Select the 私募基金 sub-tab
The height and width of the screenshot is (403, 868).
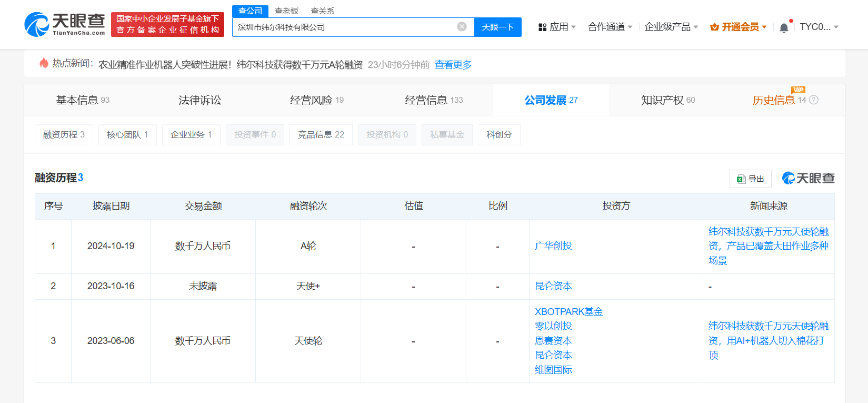tap(447, 135)
